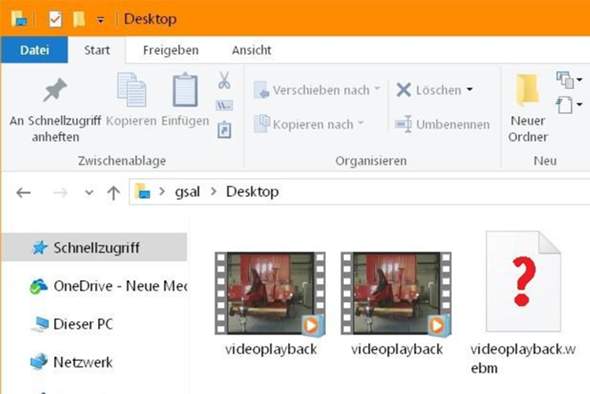Switch to the Start ribbon tab
Screen dimensions: 590x394
point(97,50)
